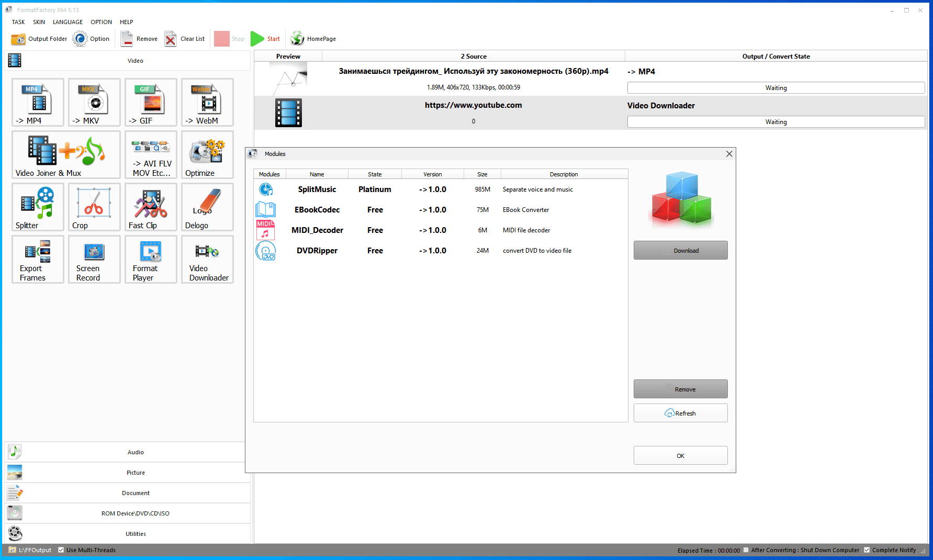
Task: Open the Option settings from toolbar
Action: [x=91, y=39]
